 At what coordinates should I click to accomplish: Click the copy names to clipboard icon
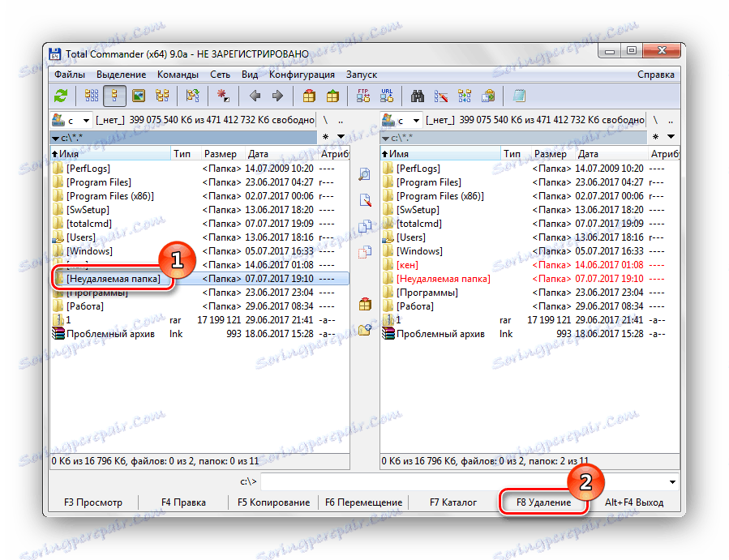click(487, 96)
